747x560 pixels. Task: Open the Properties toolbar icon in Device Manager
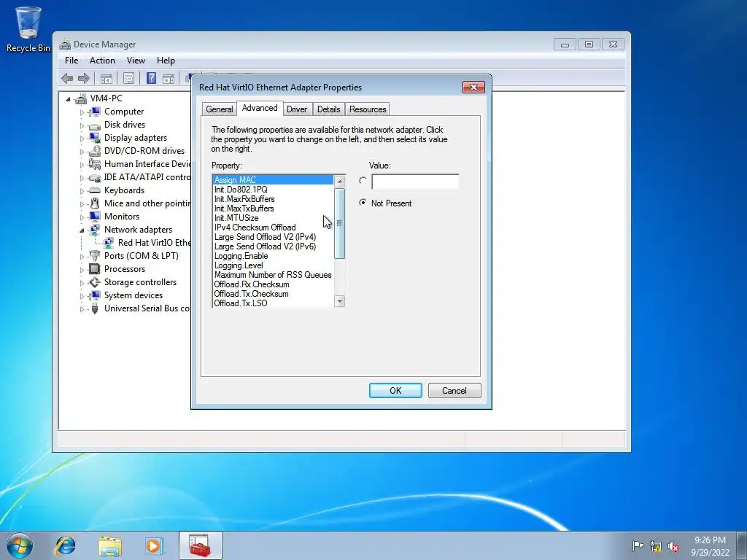coord(128,78)
